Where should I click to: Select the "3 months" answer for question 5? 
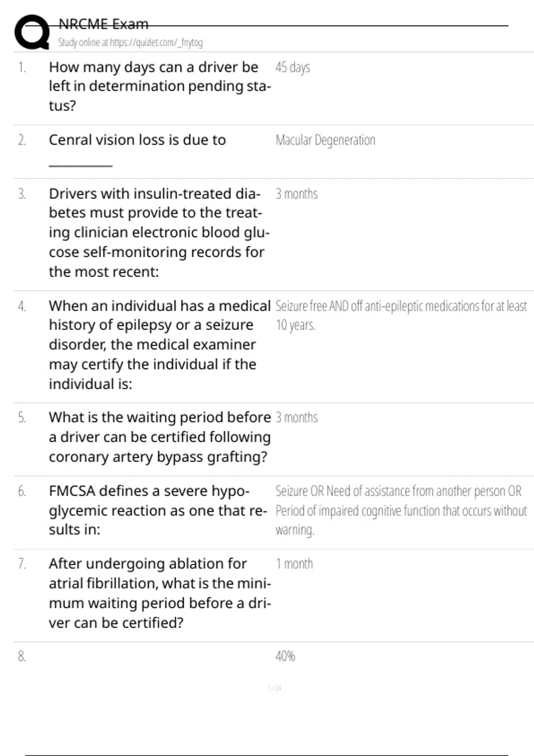296,418
